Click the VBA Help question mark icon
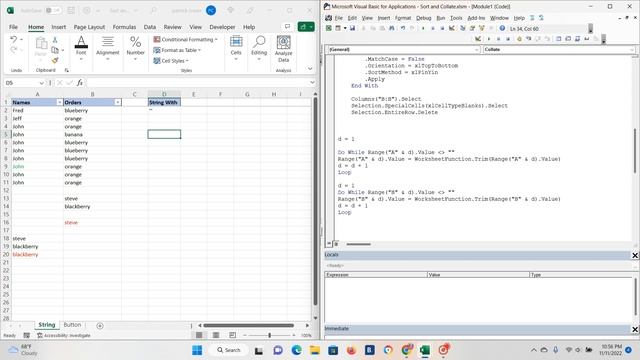Image resolution: width=640 pixels, height=360 pixels. pyautogui.click(x=502, y=28)
